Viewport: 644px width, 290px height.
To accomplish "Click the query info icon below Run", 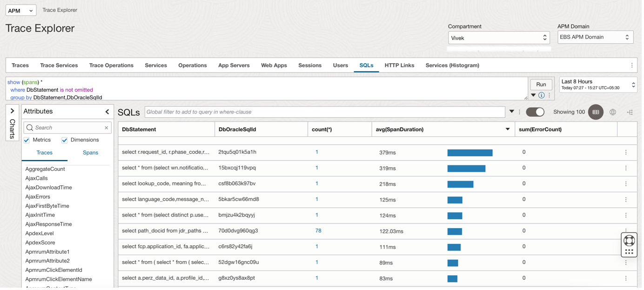I will coord(541,95).
